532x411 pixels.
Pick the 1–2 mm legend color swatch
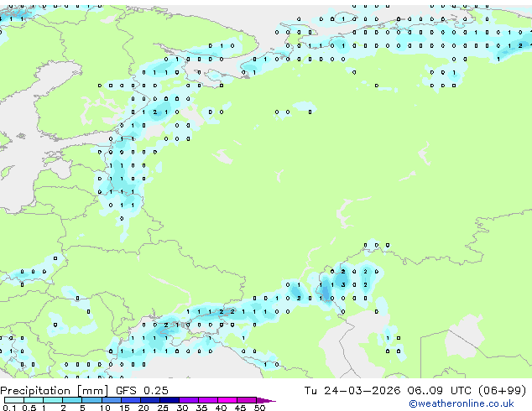pos(53,400)
